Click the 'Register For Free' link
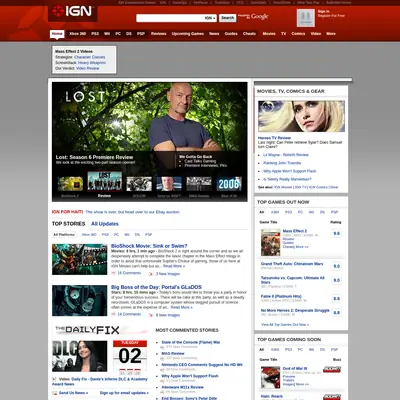This screenshot has width=400, height=400. pos(331,16)
